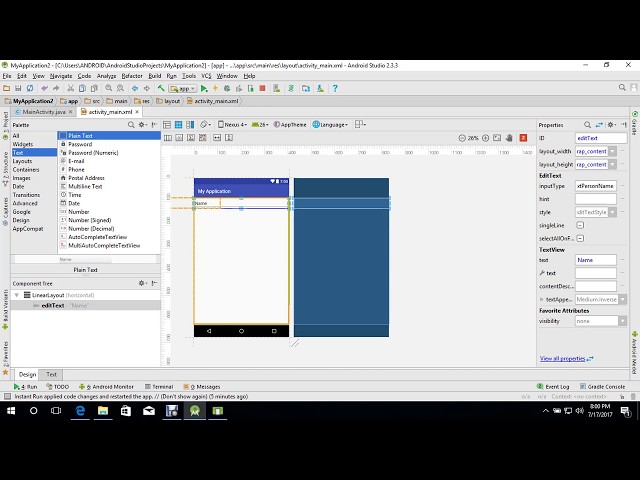Click the Pan hand tool icon
Viewport: 640px width, 480px height.
[x=509, y=138]
